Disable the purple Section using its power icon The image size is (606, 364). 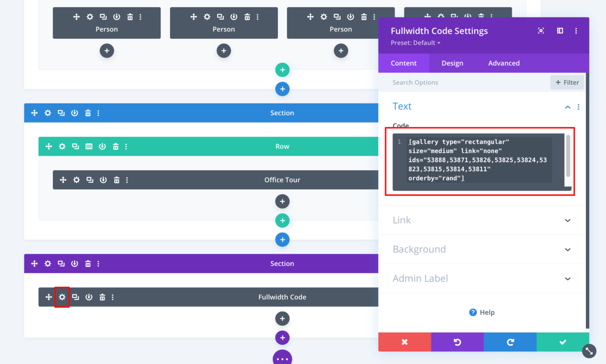coord(75,263)
